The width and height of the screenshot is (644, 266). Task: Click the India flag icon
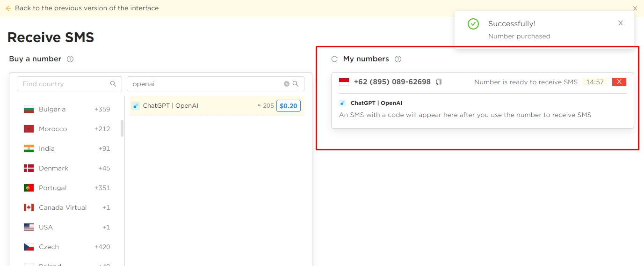(29, 148)
